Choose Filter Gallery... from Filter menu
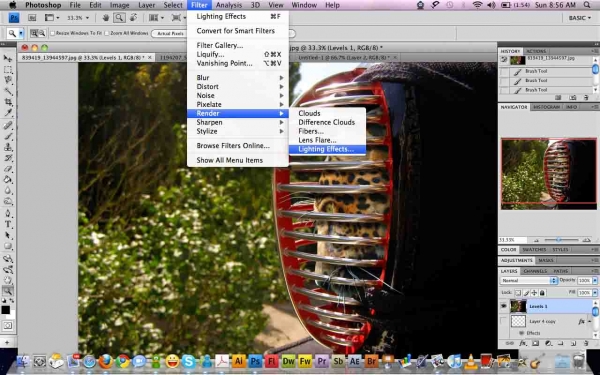Image resolution: width=600 pixels, height=375 pixels. point(238,45)
